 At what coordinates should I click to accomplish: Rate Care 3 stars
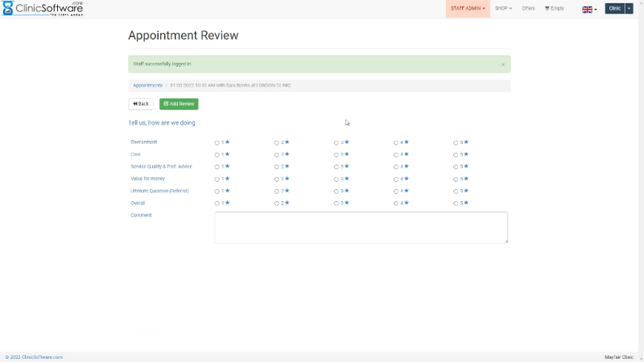[336, 154]
